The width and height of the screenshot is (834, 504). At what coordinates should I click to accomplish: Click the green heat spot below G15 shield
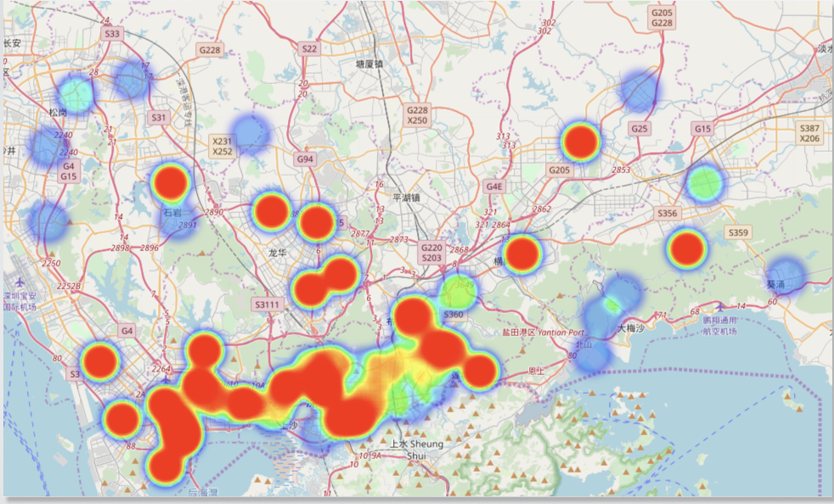[704, 183]
